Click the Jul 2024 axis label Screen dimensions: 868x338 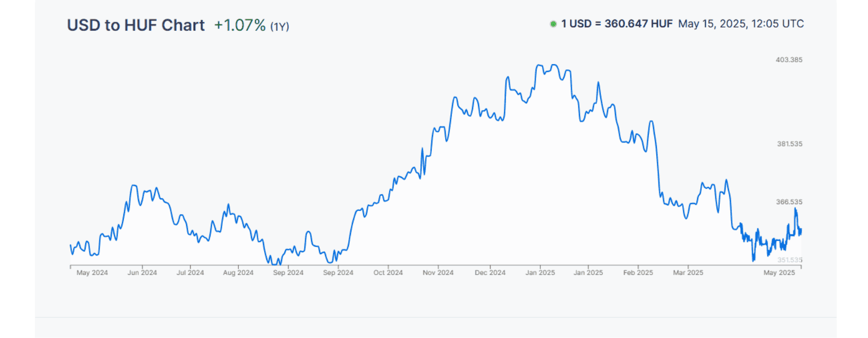point(191,273)
